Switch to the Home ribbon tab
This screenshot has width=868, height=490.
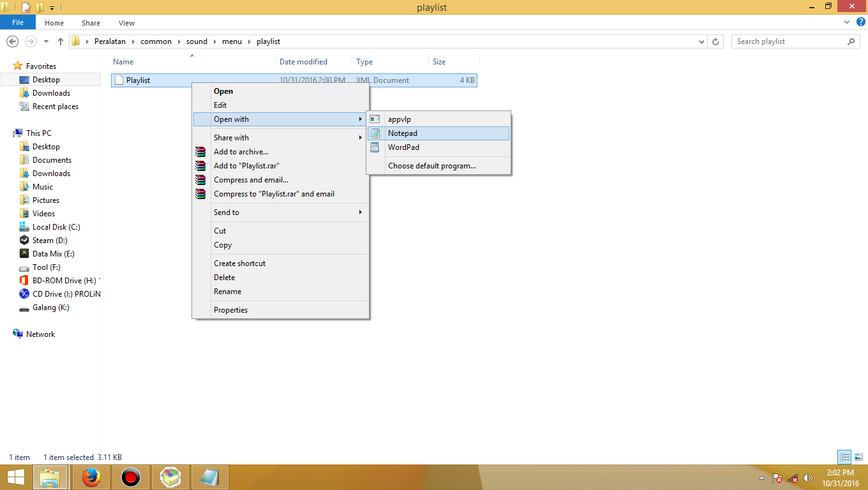pos(54,23)
